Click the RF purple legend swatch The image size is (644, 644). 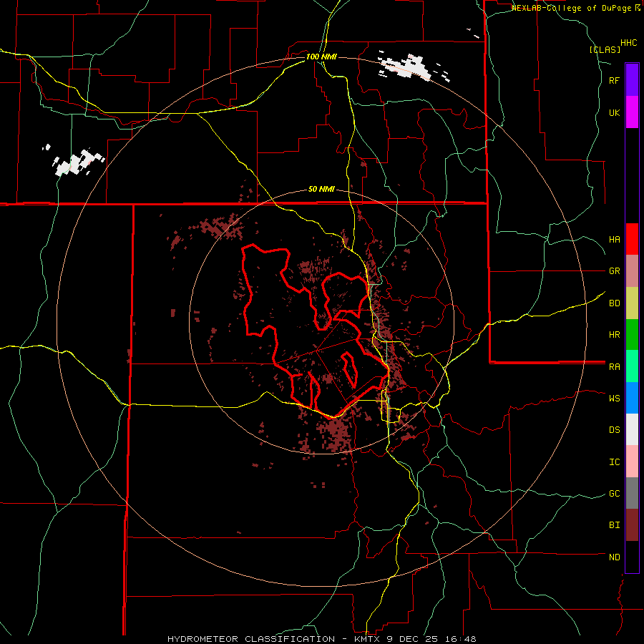632,79
